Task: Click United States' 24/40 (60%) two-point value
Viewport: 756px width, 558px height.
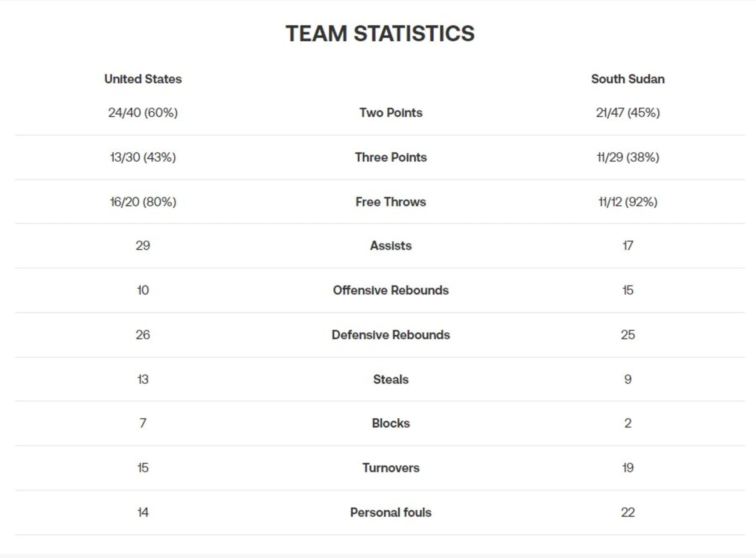Action: (x=143, y=113)
